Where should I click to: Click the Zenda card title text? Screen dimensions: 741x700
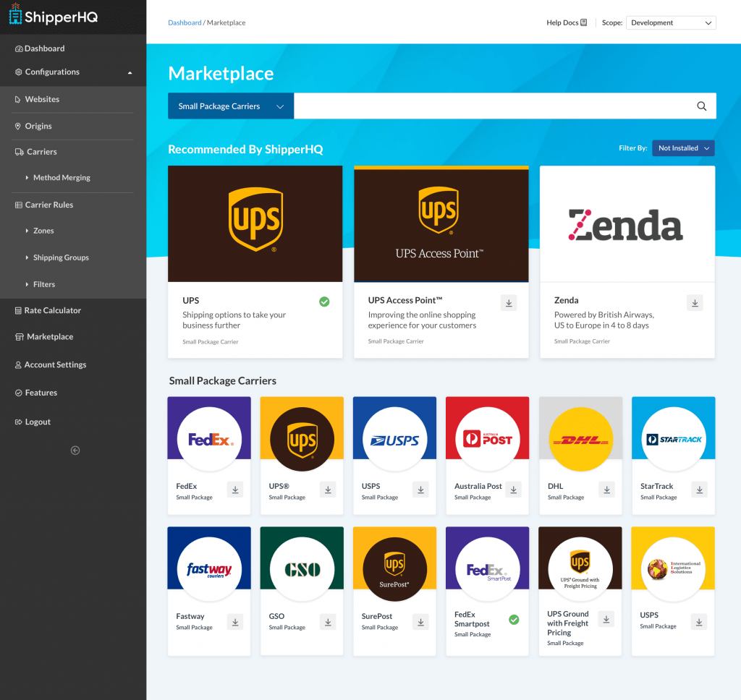[566, 300]
